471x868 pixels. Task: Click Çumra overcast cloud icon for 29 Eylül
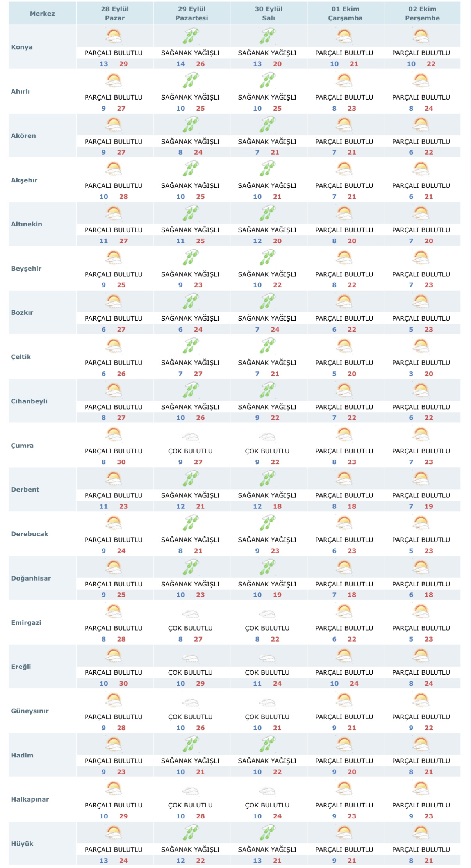(x=191, y=437)
